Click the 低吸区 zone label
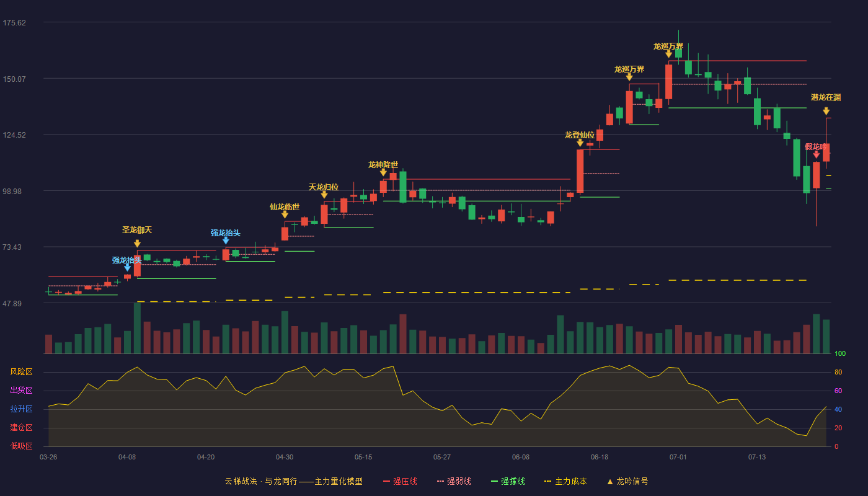Screen dimensions: 868x496 [x=21, y=446]
